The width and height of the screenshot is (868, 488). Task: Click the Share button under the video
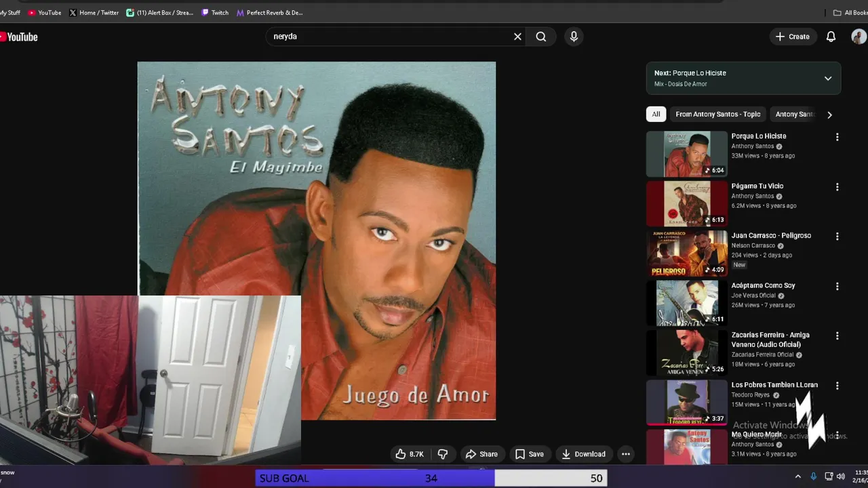coord(481,454)
